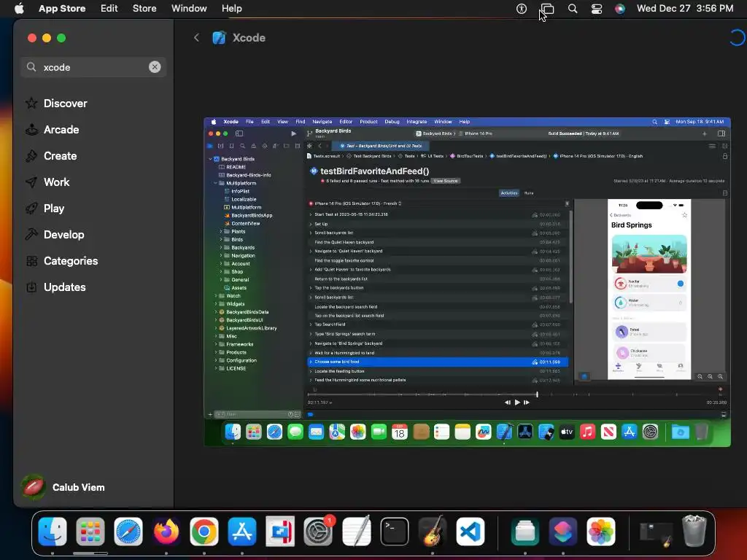Open the red and blue windows Dock app
Viewport: 747px width, 560px height.
280,532
